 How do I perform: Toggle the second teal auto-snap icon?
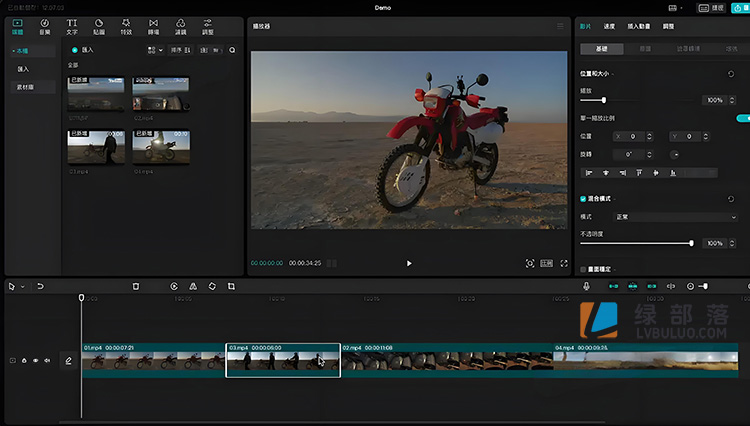[x=632, y=286]
